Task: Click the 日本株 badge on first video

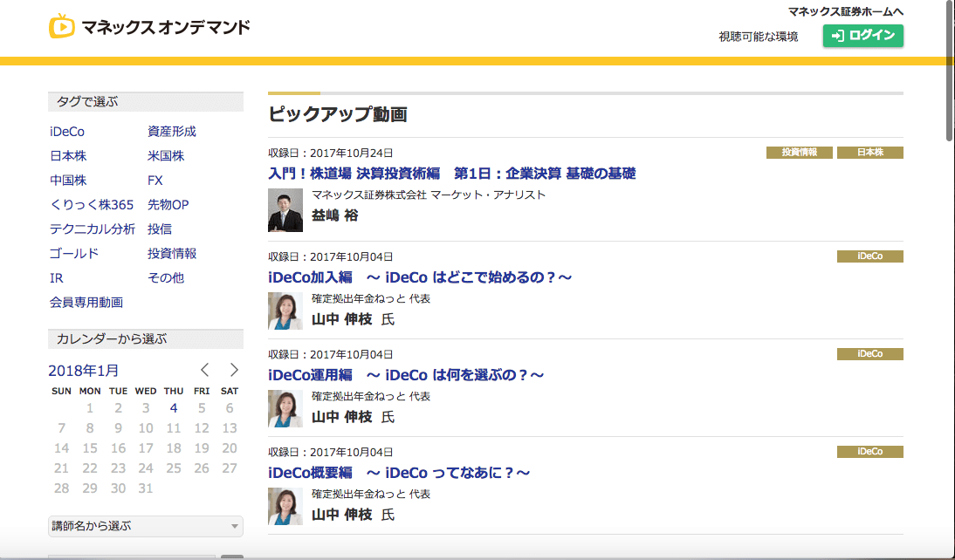Action: tap(869, 153)
